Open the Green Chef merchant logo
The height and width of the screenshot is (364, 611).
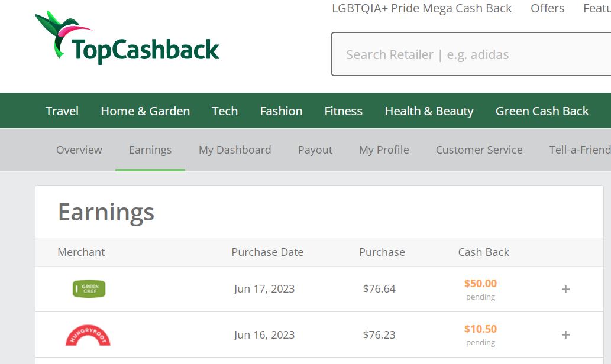tap(89, 289)
